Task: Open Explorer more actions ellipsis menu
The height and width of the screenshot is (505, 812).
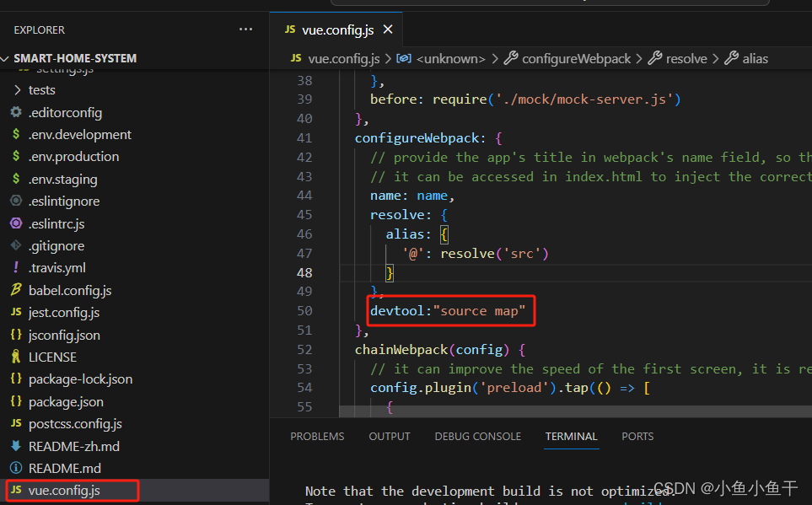Action: [245, 30]
